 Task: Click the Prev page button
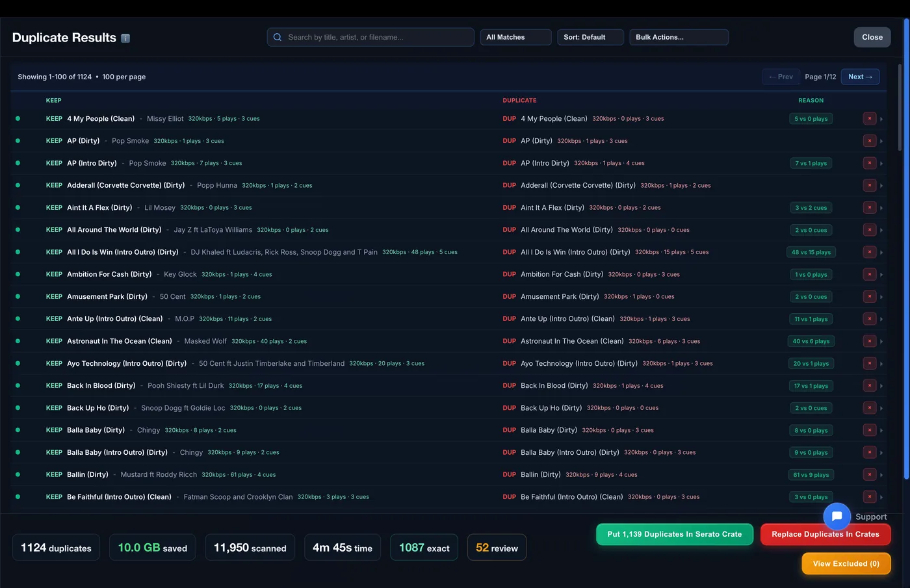(x=781, y=77)
